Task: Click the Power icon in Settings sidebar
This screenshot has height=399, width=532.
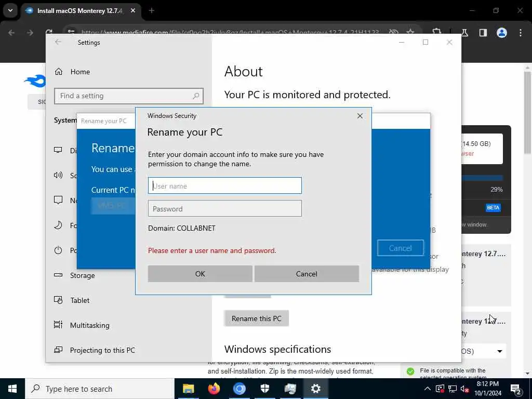Action: 58,250
